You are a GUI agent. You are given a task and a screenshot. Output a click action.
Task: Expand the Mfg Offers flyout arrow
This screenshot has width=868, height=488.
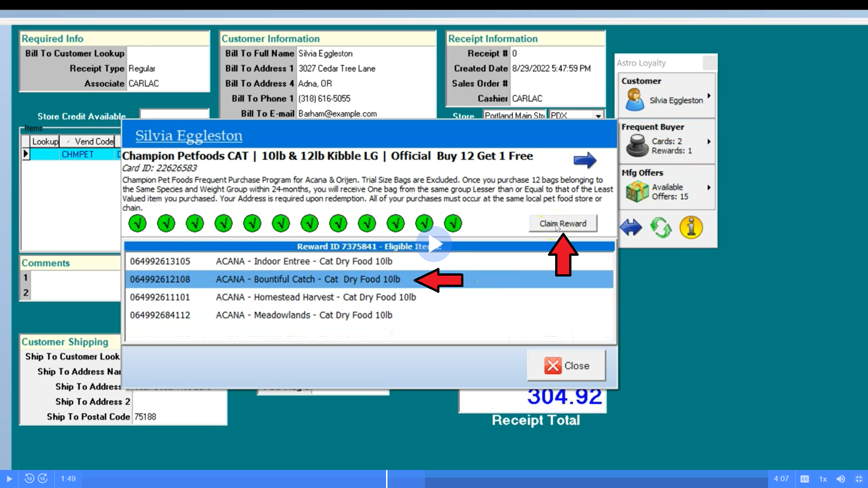click(709, 188)
